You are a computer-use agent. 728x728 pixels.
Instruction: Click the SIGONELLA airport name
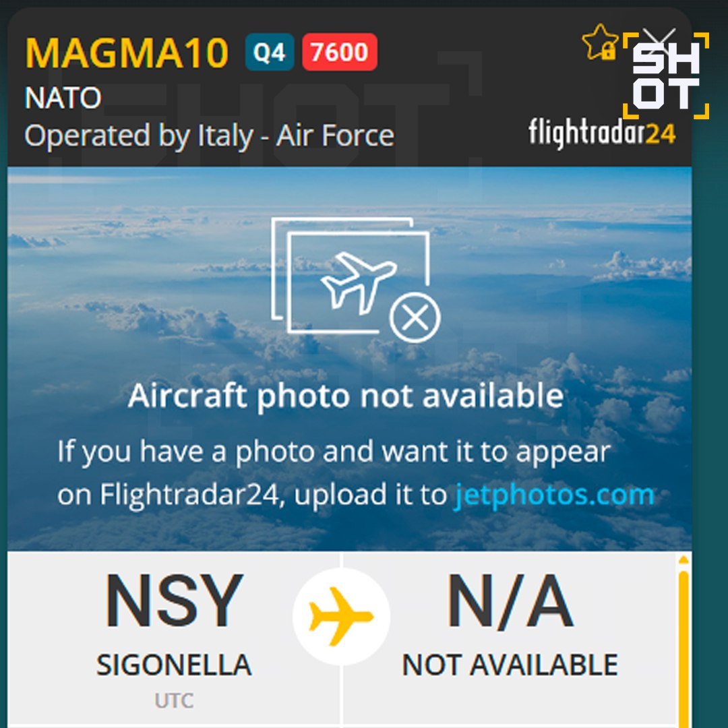pos(174,665)
